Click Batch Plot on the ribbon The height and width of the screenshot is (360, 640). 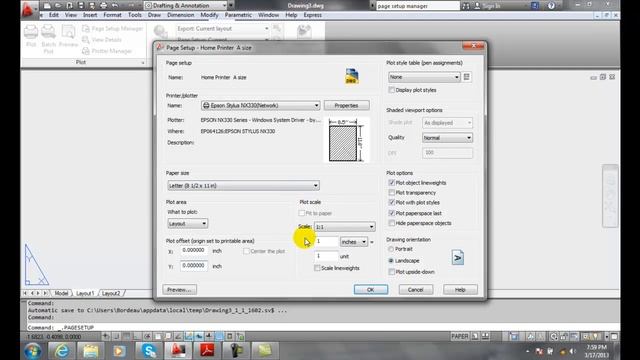[x=48, y=39]
